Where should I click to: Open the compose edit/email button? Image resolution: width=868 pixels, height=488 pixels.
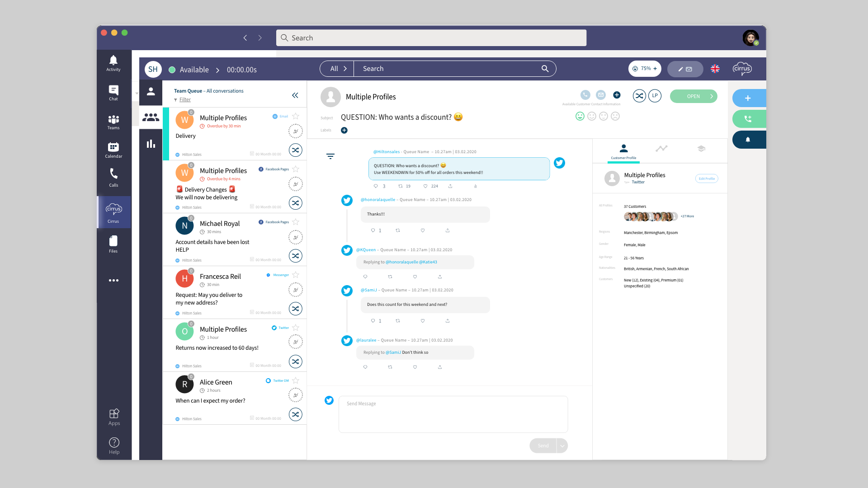685,69
